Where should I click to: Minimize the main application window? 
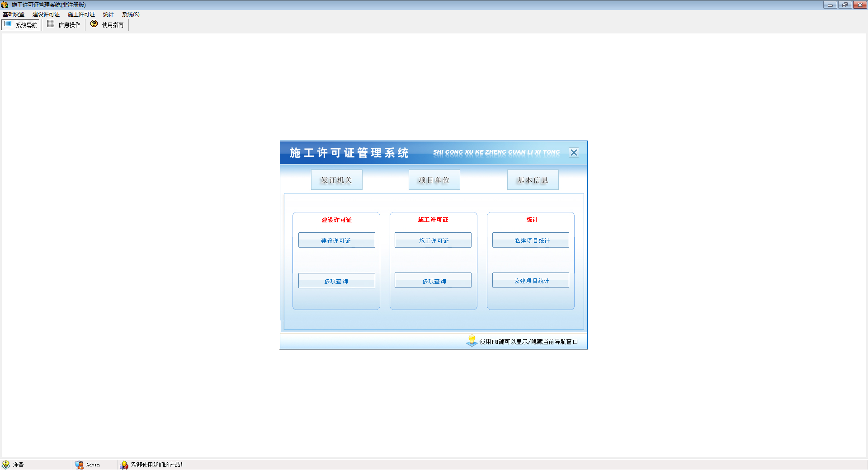click(830, 5)
